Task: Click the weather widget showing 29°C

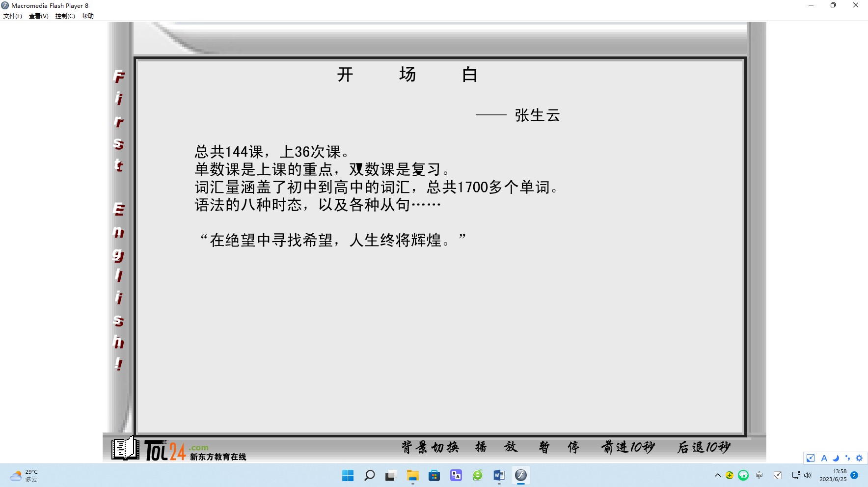Action: [x=24, y=475]
